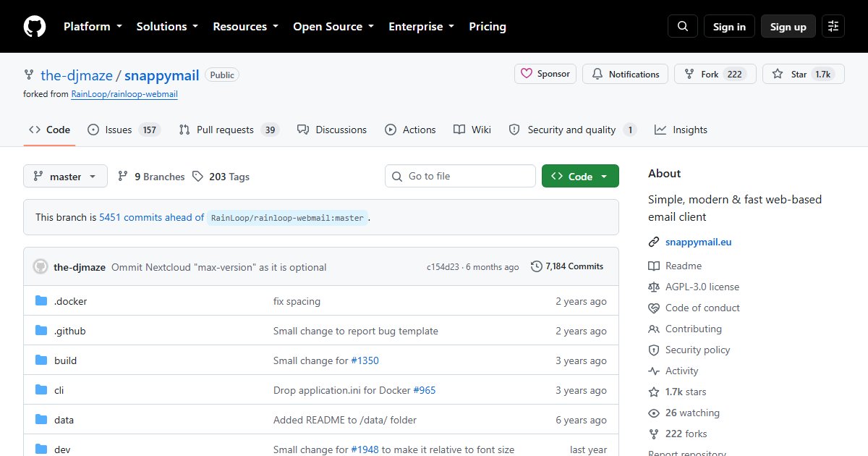
Task: Click the Notifications button
Action: [626, 74]
